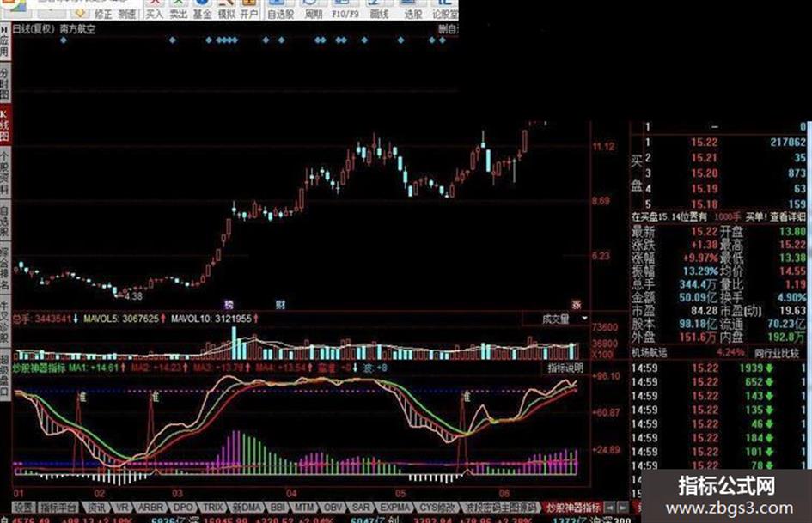Click the 同行业比较 link
This screenshot has height=523, width=812.
[776, 353]
